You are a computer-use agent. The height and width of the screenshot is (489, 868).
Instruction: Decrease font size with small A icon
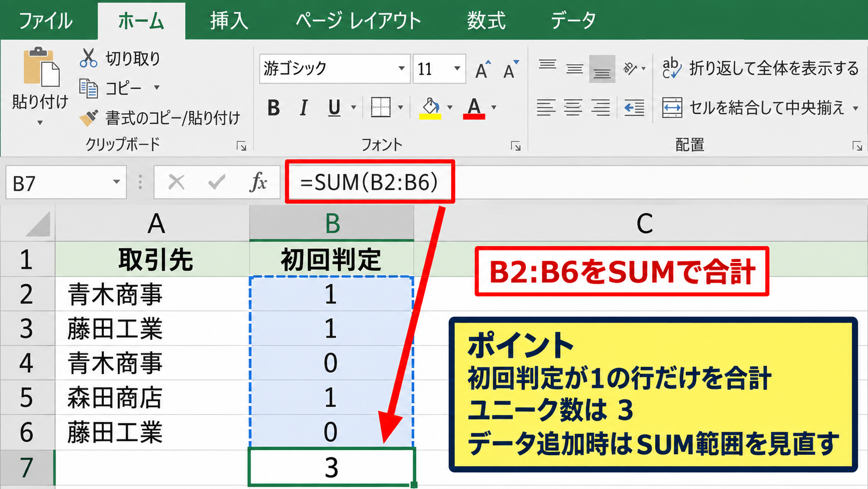click(x=511, y=69)
